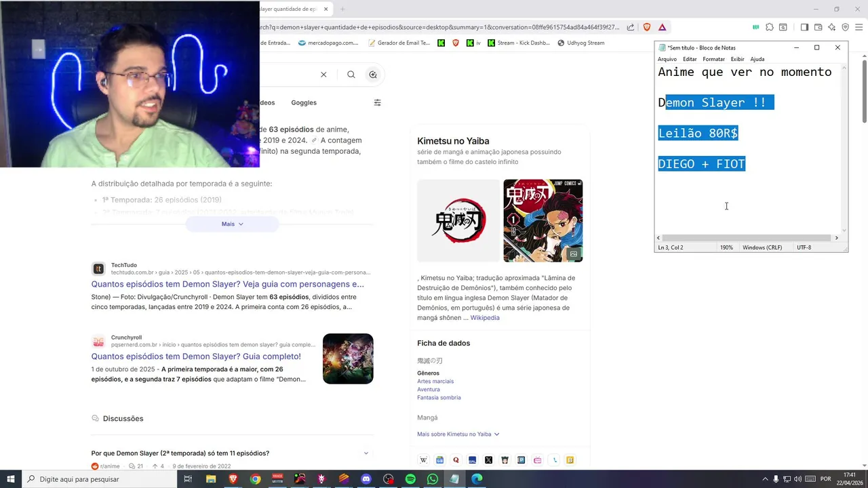Click the Brave Shields lion icon in address bar
This screenshot has height=488, width=868.
tap(647, 27)
